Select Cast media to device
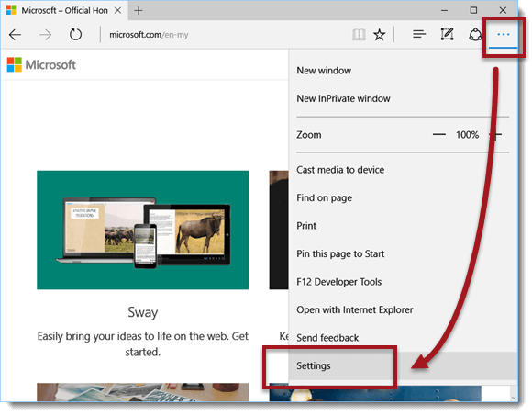The width and height of the screenshot is (532, 416). pos(403,170)
